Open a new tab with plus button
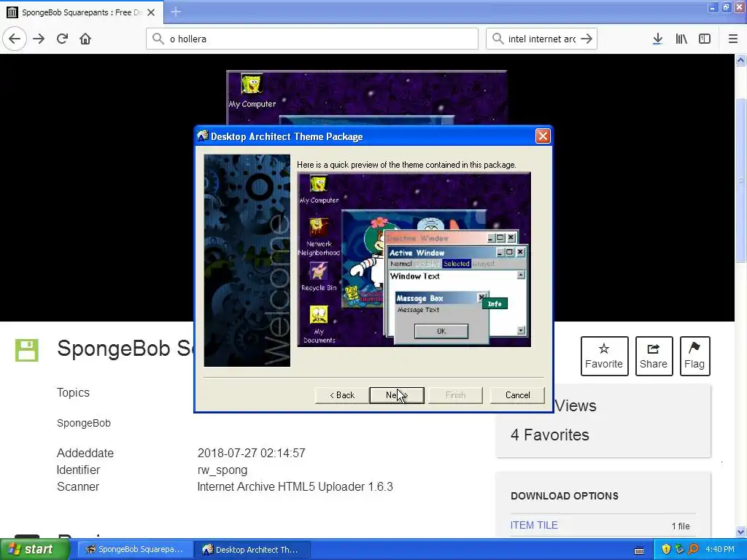Viewport: 747px width, 560px height. 175,12
